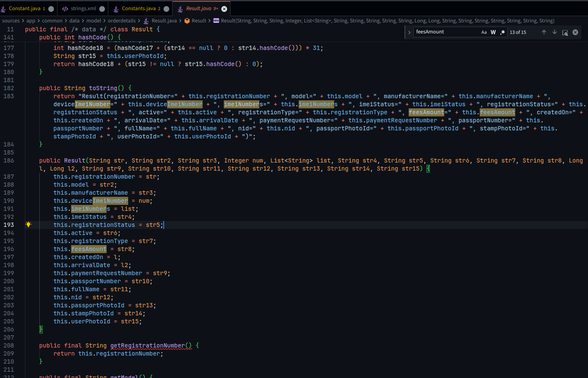The width and height of the screenshot is (588, 378).
Task: Click 'this.paymentRequestNumber = str9;' line
Action: coord(112,273)
